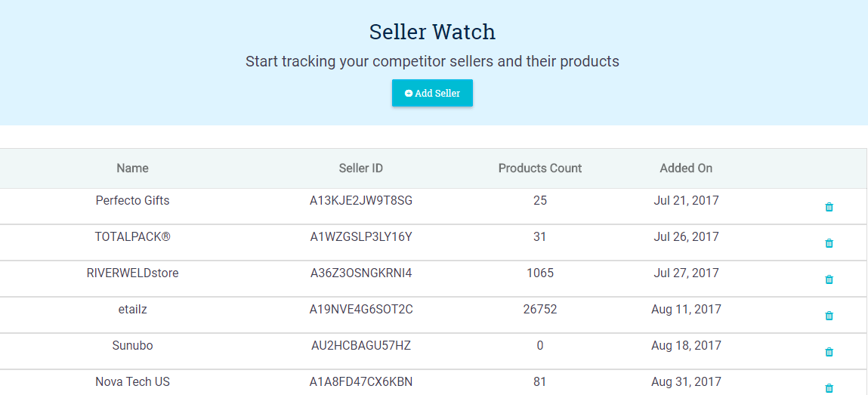Screen dimensions: 868x395
Task: Click the Added On column header
Action: pyautogui.click(x=686, y=168)
